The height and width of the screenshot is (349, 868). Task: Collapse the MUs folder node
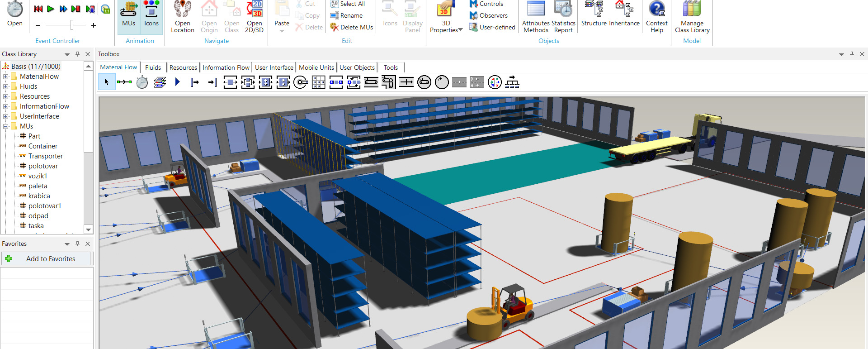click(x=6, y=126)
